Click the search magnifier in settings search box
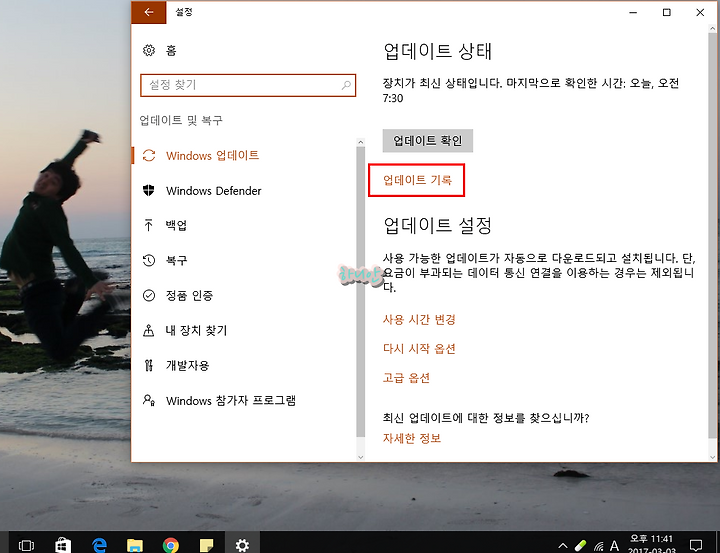This screenshot has height=553, width=720. pyautogui.click(x=346, y=85)
